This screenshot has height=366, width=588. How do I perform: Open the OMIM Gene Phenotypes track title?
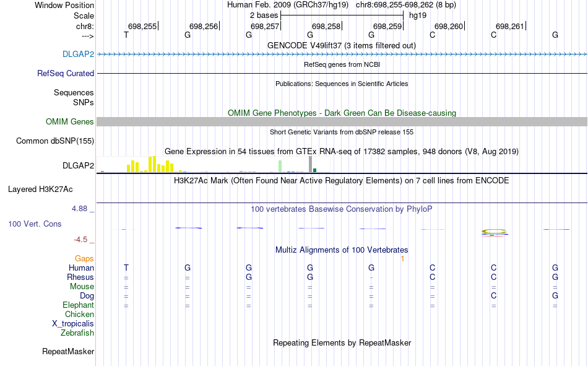pos(342,113)
